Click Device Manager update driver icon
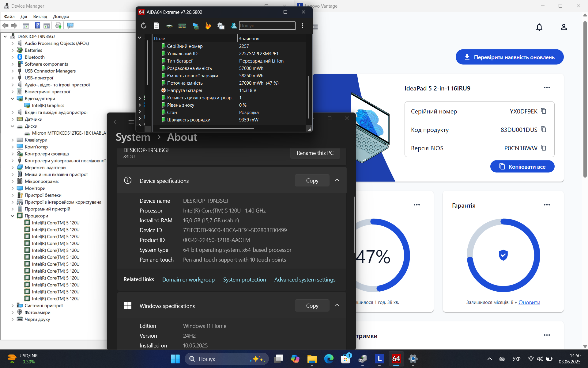588x368 pixels. point(58,25)
